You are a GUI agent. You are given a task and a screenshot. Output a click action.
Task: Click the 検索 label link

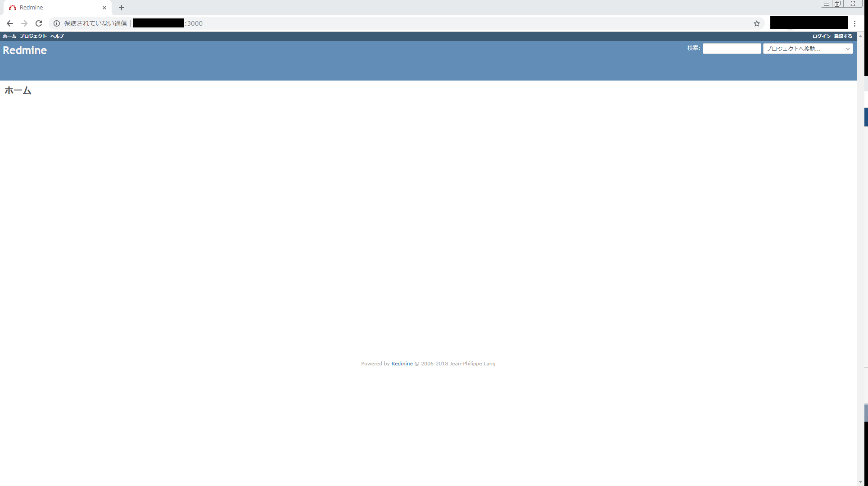click(x=693, y=48)
